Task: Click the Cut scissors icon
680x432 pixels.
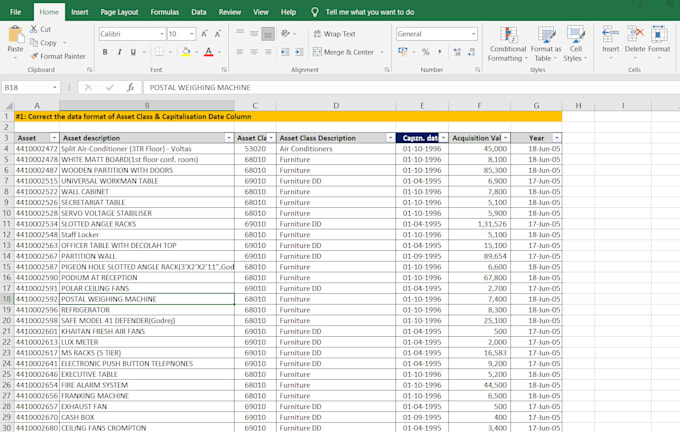Action: coord(34,29)
